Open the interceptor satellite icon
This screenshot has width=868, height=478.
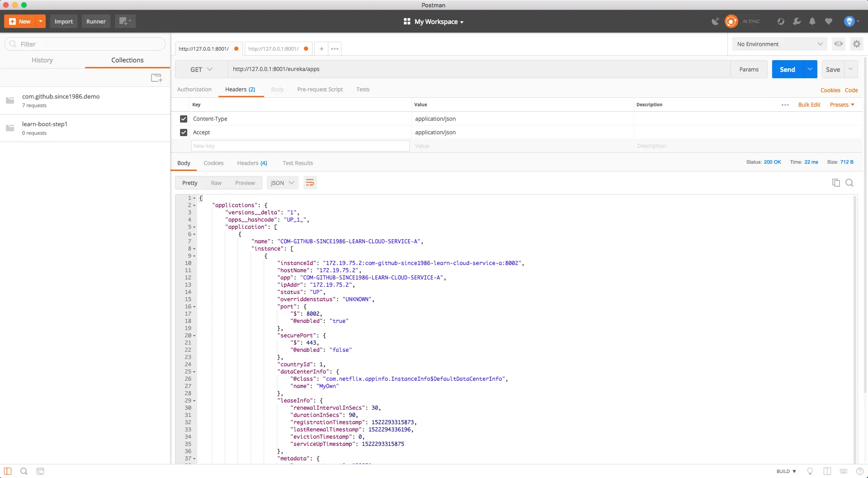[715, 21]
